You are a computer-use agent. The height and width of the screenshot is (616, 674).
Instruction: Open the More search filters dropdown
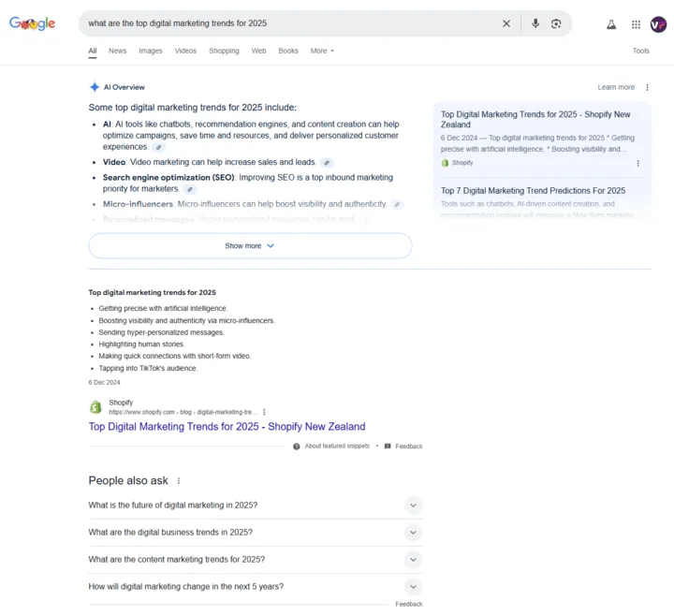pyautogui.click(x=322, y=51)
